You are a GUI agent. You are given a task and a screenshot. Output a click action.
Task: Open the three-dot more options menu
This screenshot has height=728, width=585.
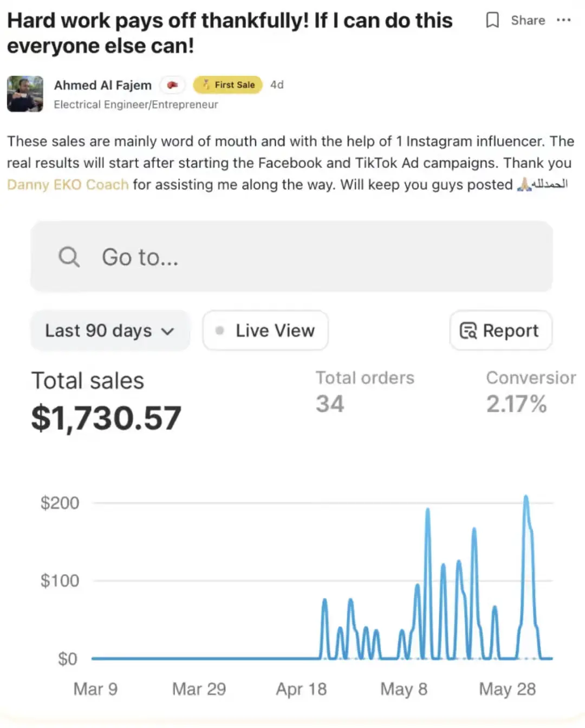coord(563,21)
